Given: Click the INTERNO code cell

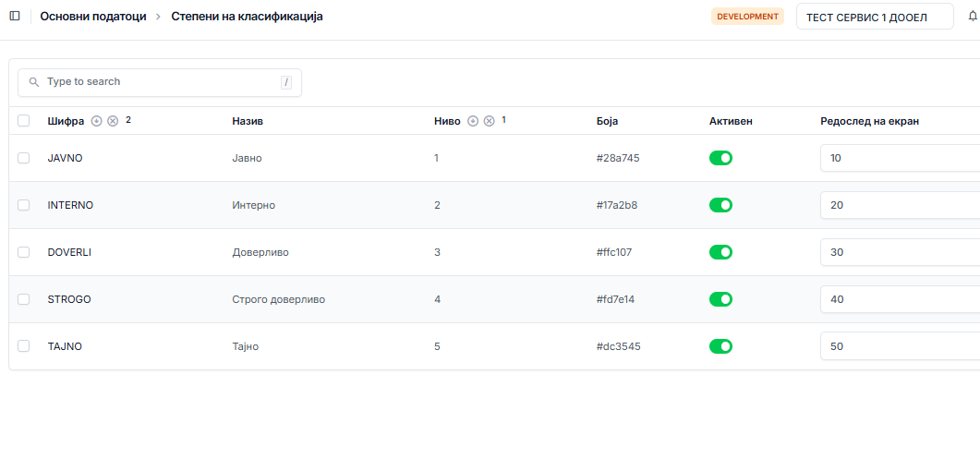Looking at the screenshot, I should point(70,205).
